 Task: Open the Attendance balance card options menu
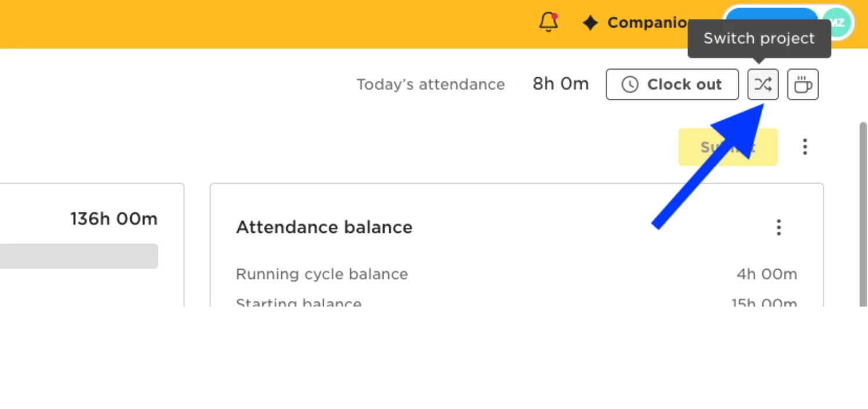click(x=779, y=227)
